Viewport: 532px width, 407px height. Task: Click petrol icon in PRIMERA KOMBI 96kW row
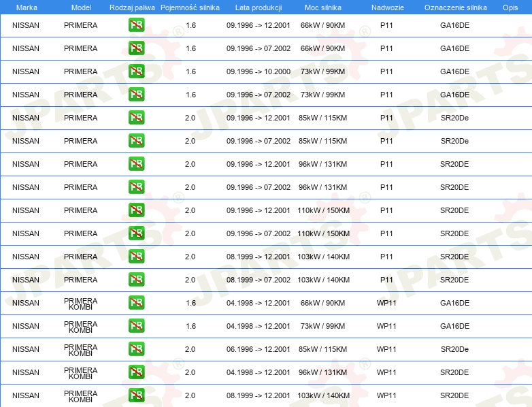(136, 372)
